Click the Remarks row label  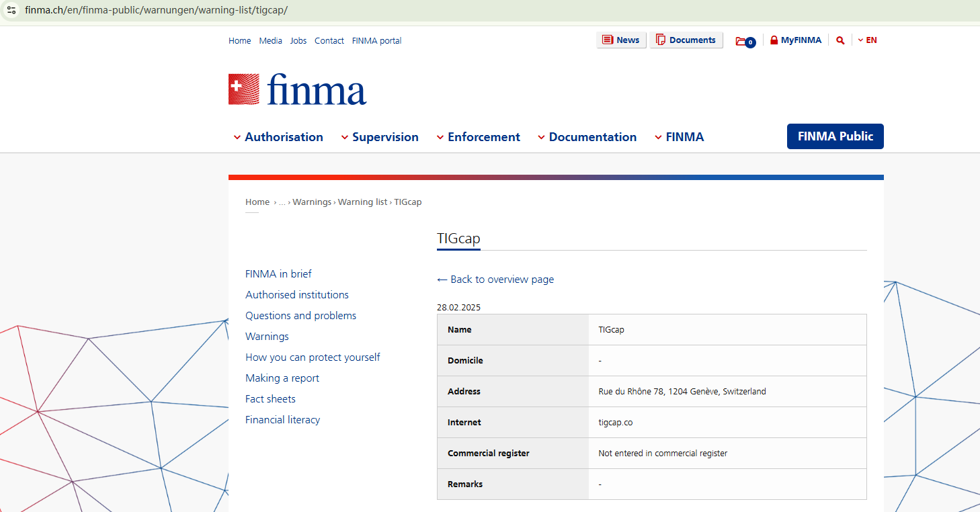coord(465,484)
